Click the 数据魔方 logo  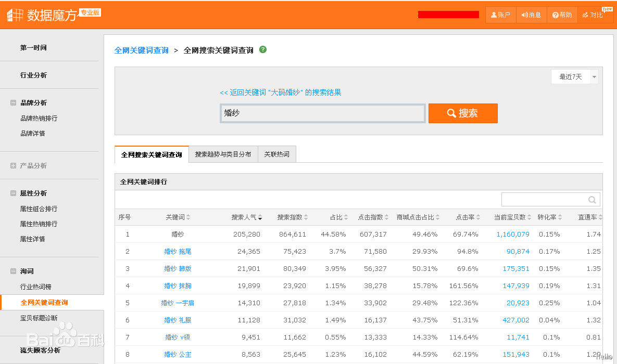[54, 15]
